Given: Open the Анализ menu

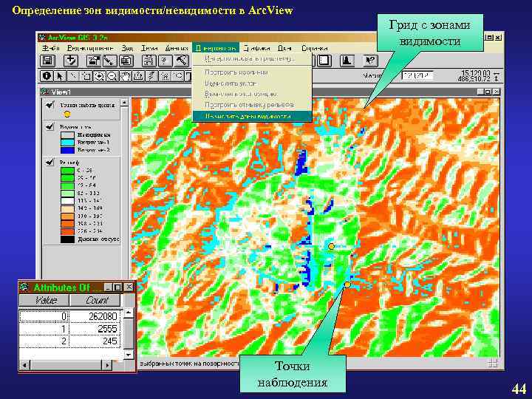Looking at the screenshot, I should (177, 49).
